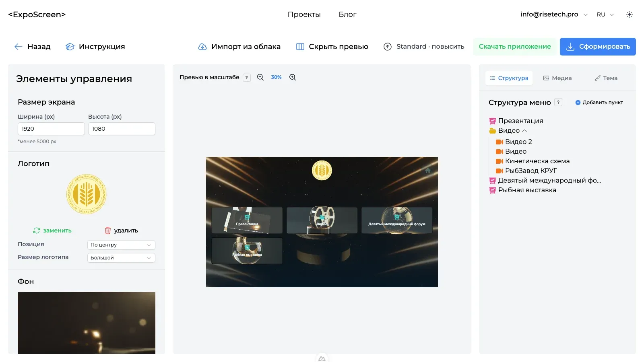
Task: Click the 30% preview scale value
Action: (x=277, y=77)
